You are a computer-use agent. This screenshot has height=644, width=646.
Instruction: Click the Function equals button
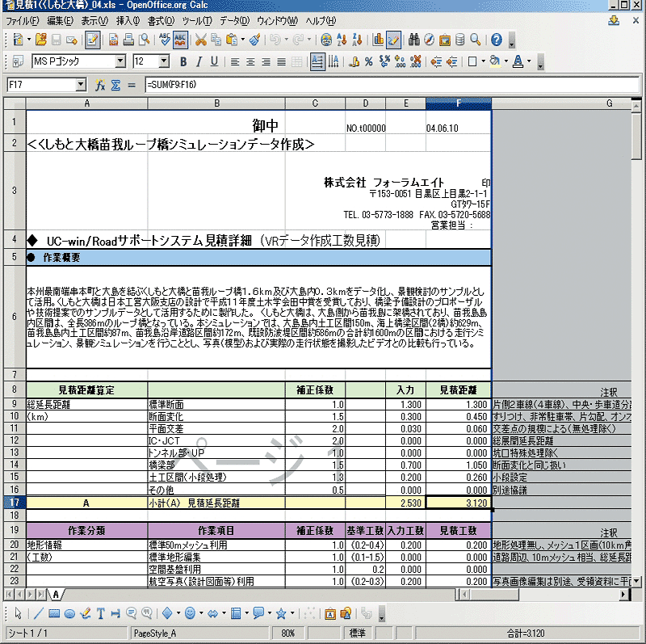(132, 85)
